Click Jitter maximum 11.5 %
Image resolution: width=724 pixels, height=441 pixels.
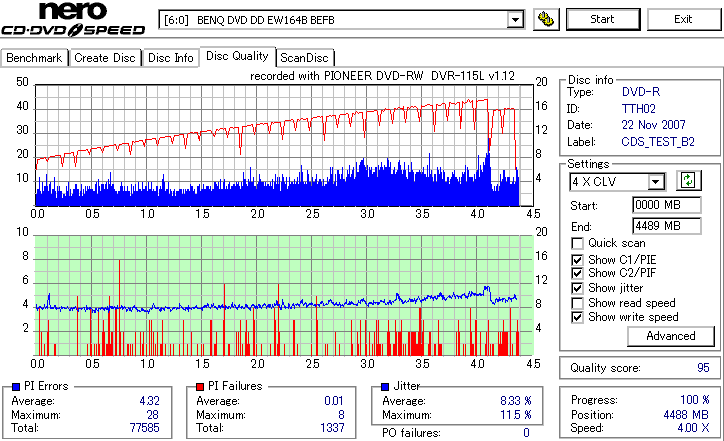[516, 415]
